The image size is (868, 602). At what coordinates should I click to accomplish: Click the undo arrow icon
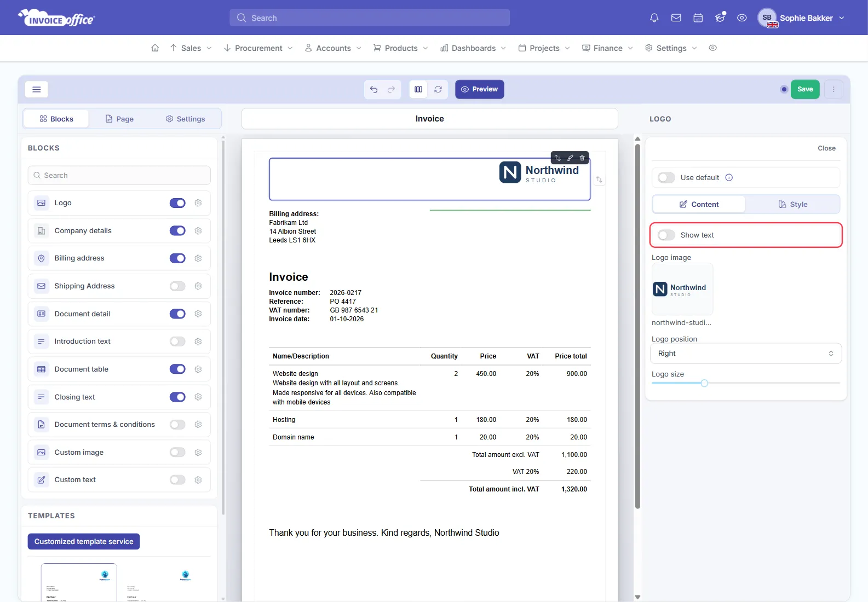[x=373, y=89]
